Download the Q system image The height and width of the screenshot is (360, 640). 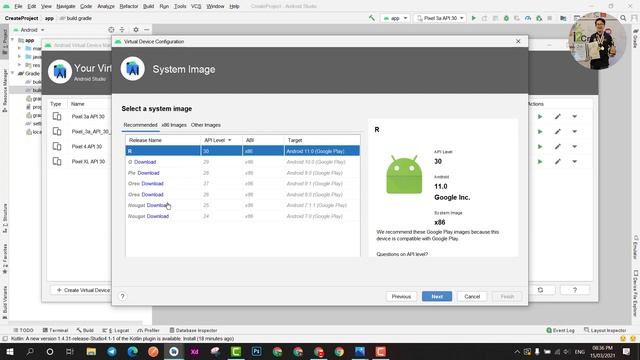tap(145, 162)
